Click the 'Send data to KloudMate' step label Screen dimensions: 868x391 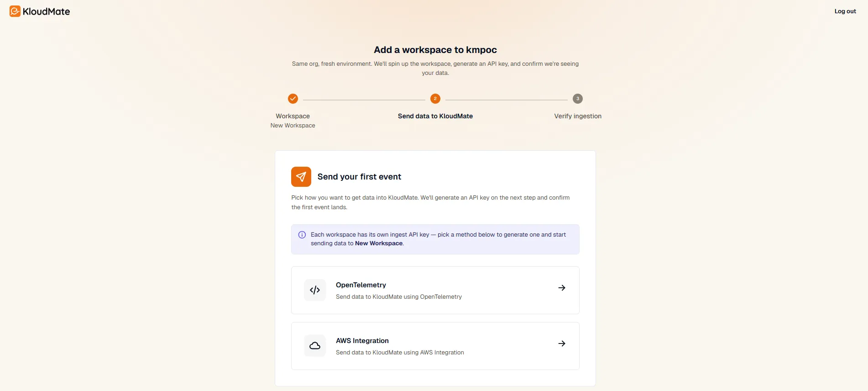[435, 116]
